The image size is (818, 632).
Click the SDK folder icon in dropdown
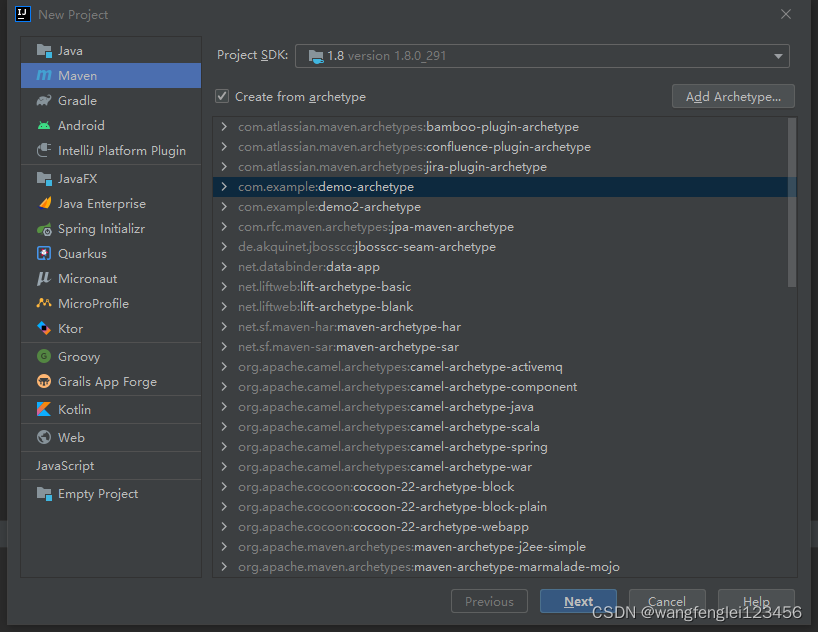[316, 56]
